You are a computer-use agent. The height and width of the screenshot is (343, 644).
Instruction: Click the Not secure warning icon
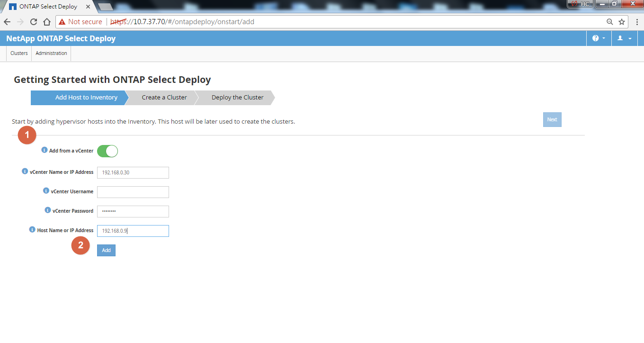(62, 22)
